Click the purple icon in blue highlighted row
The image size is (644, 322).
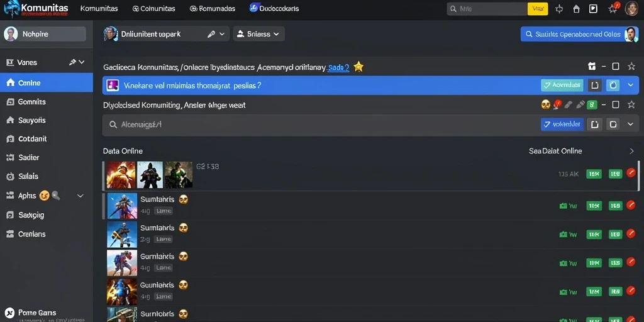click(x=113, y=86)
